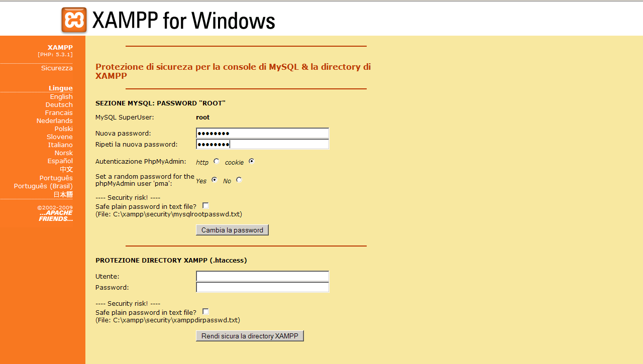The height and width of the screenshot is (364, 643).
Task: Click the SEZIONE MYSQL: PASSWORD "ROOT" heading
Action: [161, 103]
